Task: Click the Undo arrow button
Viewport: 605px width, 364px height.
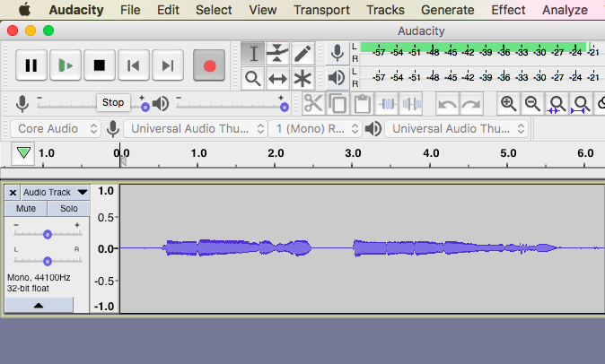Action: (447, 103)
